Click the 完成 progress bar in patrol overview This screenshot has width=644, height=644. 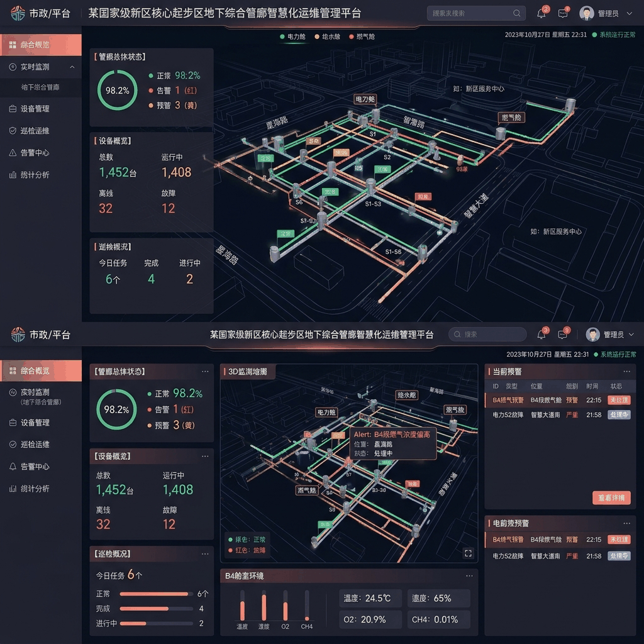[x=156, y=609]
